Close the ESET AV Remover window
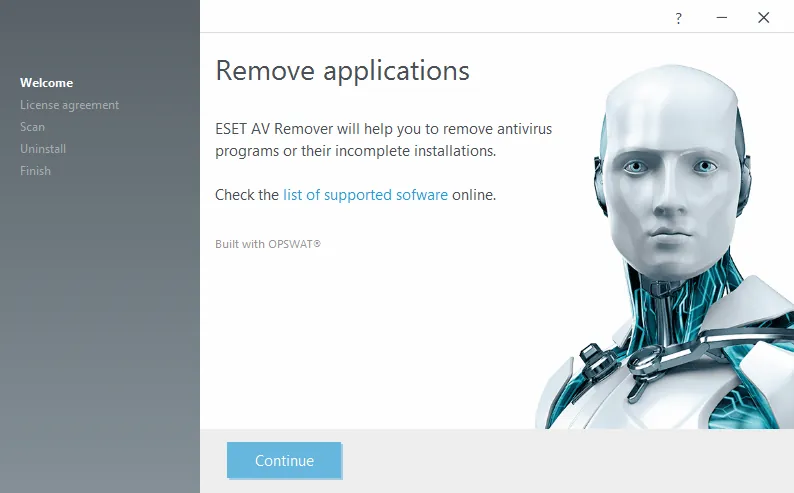 tap(764, 18)
